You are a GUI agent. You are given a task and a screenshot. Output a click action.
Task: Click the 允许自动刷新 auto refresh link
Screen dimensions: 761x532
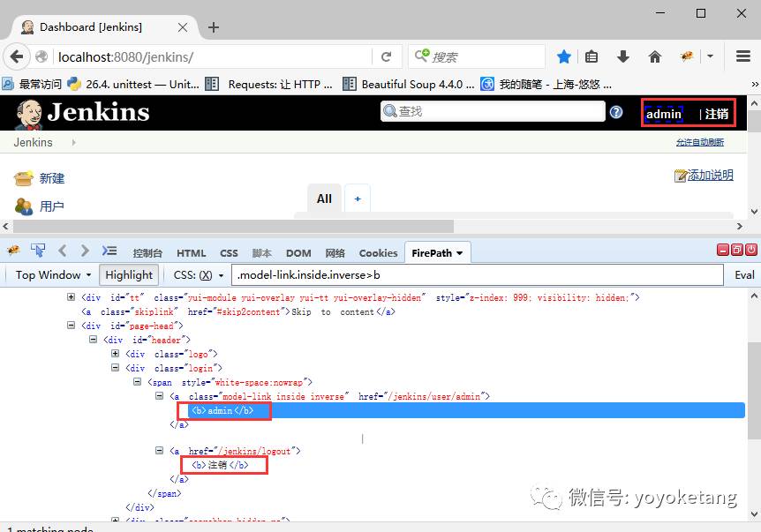[700, 142]
